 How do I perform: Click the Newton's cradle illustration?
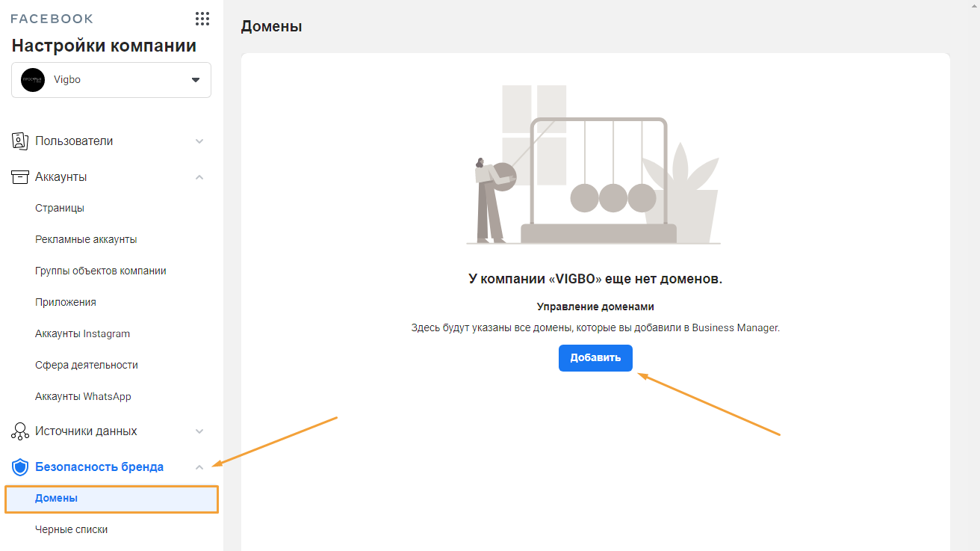click(x=594, y=164)
